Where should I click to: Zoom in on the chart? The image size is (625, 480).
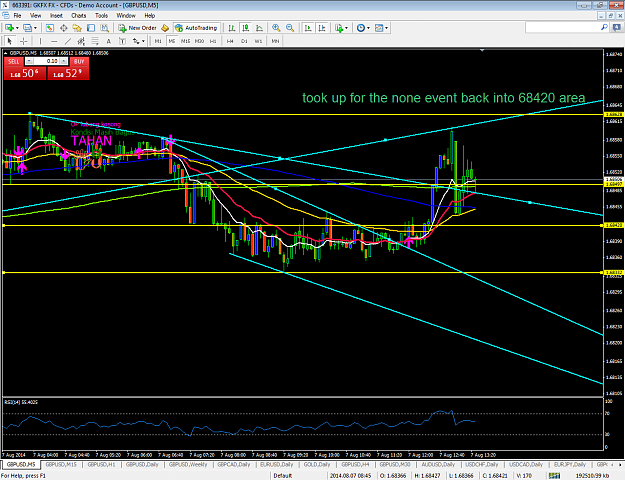[x=276, y=28]
